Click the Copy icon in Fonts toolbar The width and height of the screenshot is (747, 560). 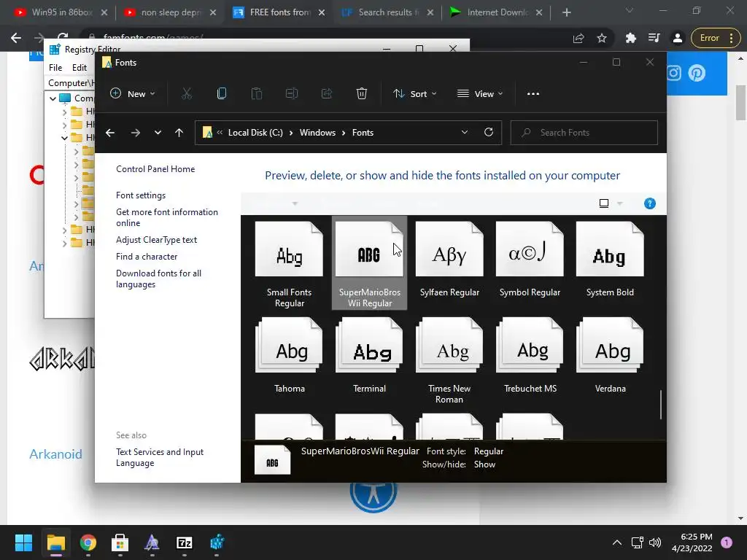[x=222, y=94]
